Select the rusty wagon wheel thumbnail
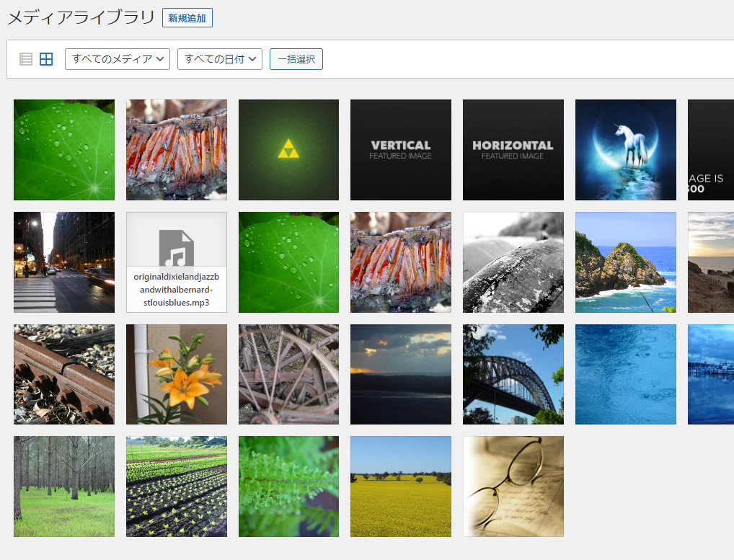This screenshot has width=734, height=560. (288, 374)
